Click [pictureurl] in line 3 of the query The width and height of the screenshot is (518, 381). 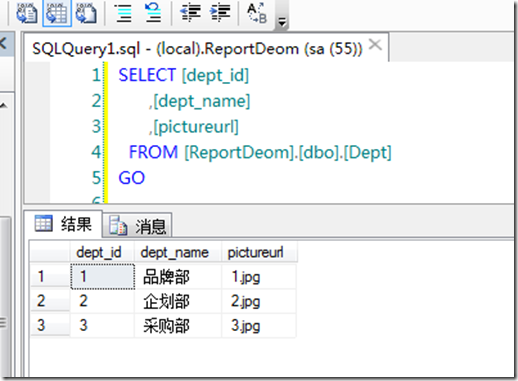(196, 126)
